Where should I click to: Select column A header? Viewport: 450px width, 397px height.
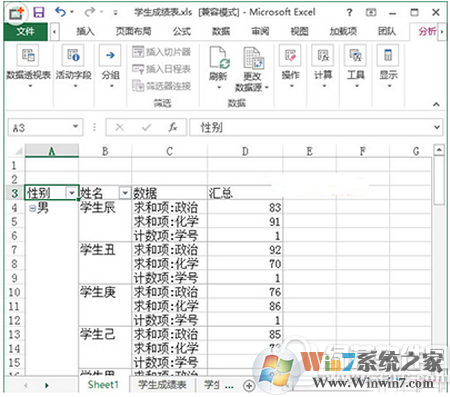point(52,151)
